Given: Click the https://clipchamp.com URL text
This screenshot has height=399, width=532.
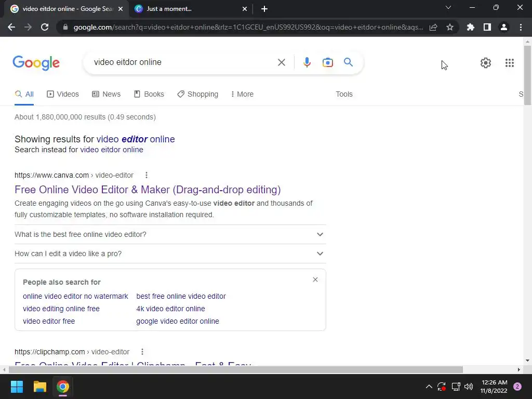Looking at the screenshot, I should (49, 352).
